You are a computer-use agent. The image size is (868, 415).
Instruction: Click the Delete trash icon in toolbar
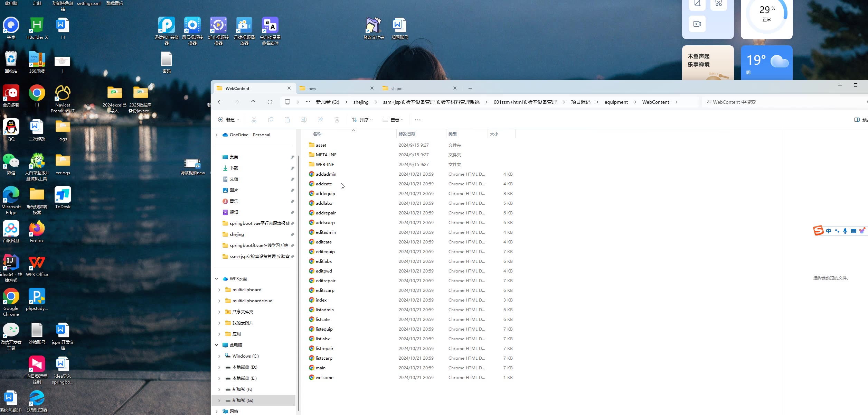337,120
